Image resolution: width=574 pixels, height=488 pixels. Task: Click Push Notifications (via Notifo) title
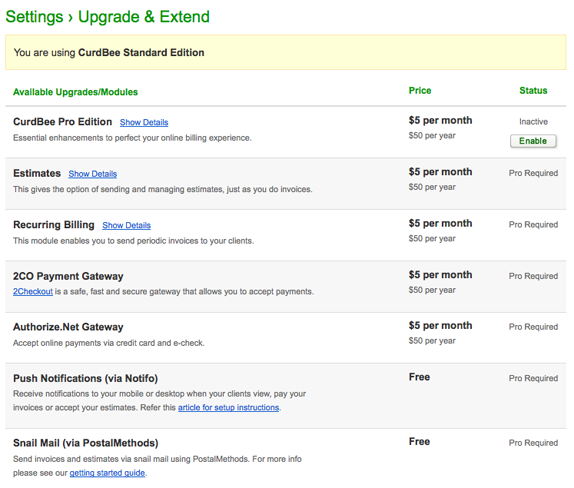85,378
